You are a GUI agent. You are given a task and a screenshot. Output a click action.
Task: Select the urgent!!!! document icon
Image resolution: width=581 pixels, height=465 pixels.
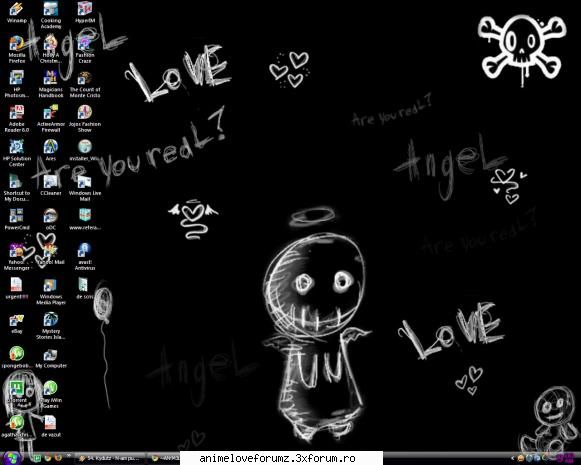tap(17, 289)
